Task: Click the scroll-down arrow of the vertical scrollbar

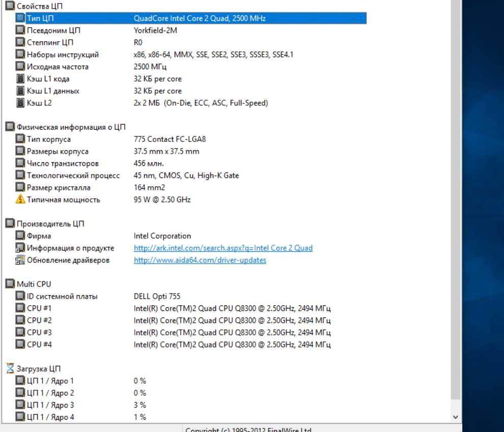Action: 456,417
